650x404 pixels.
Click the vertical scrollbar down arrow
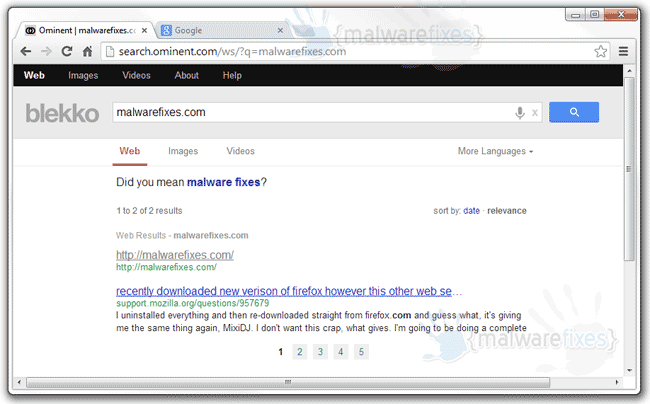629,370
